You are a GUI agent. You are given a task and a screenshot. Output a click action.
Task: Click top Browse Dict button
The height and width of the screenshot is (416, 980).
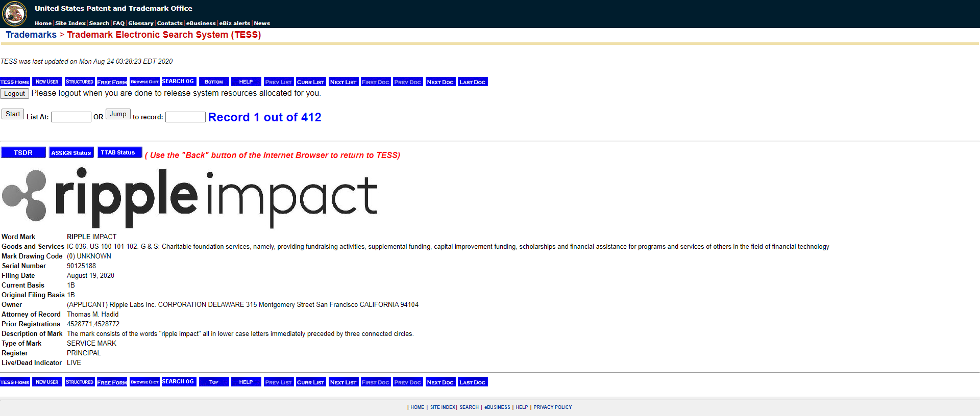click(x=144, y=82)
